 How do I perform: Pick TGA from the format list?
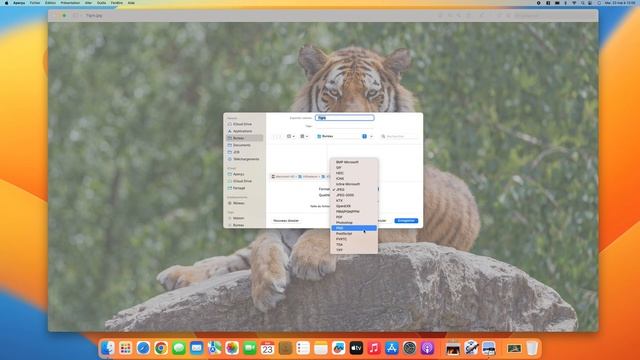click(354, 244)
